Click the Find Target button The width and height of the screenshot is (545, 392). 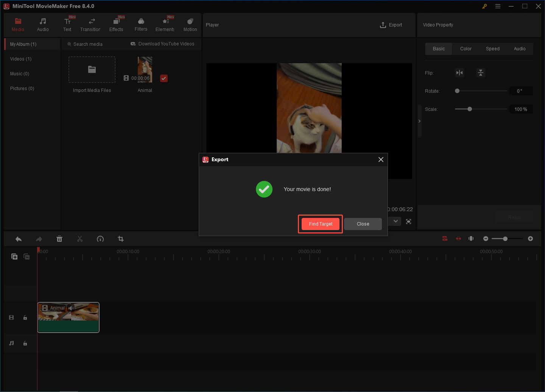(x=320, y=224)
